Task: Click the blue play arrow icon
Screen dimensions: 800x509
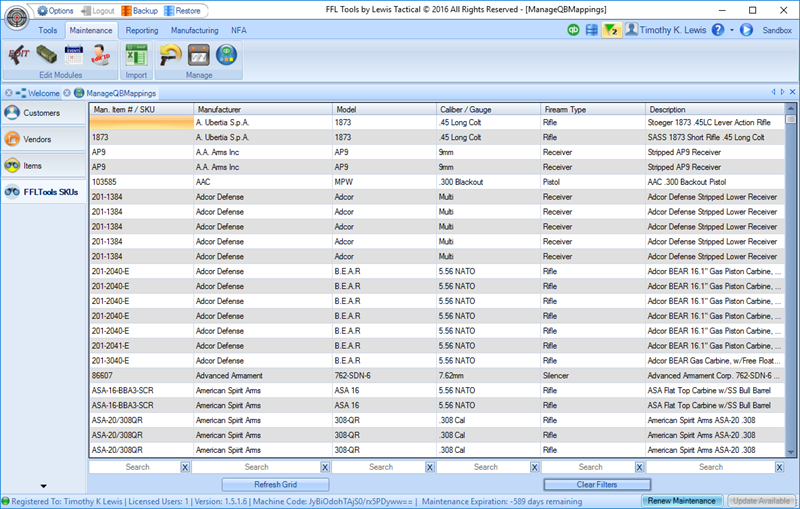Action: (746, 30)
